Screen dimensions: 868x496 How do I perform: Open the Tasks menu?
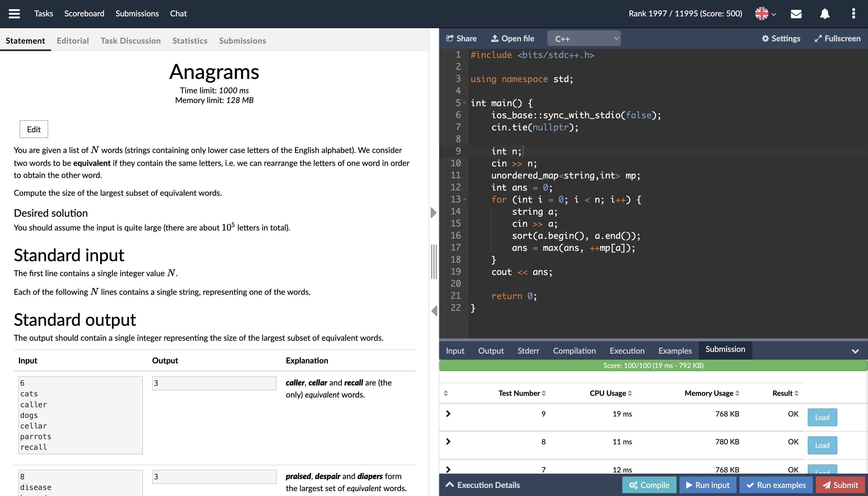pos(44,13)
